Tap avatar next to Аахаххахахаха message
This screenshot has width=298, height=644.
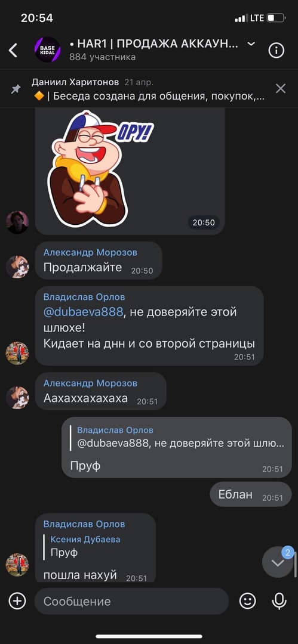17,397
